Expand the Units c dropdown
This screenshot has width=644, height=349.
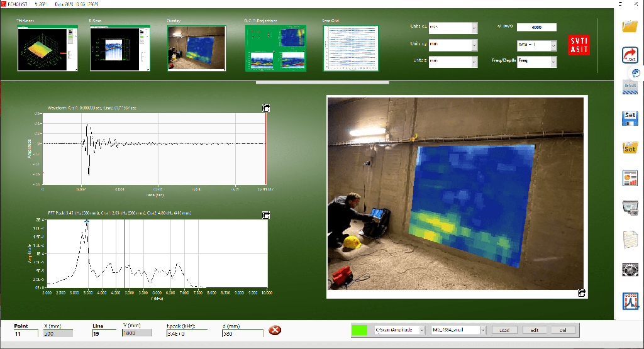pos(453,28)
